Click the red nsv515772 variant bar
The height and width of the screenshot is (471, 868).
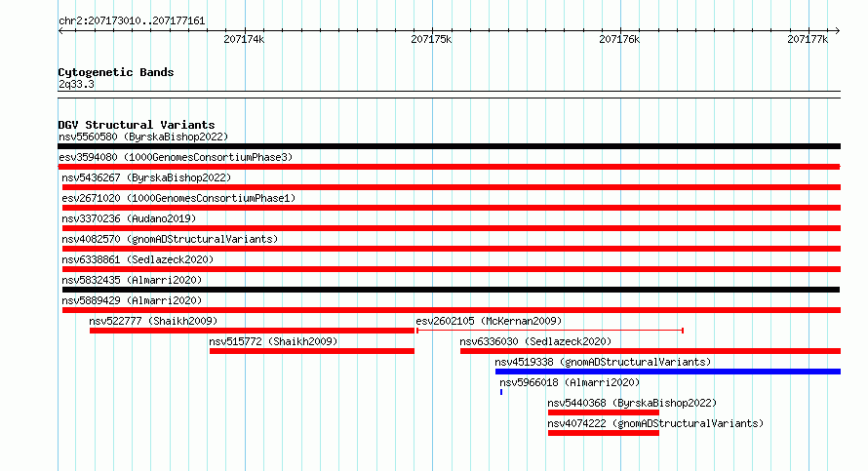click(x=312, y=351)
